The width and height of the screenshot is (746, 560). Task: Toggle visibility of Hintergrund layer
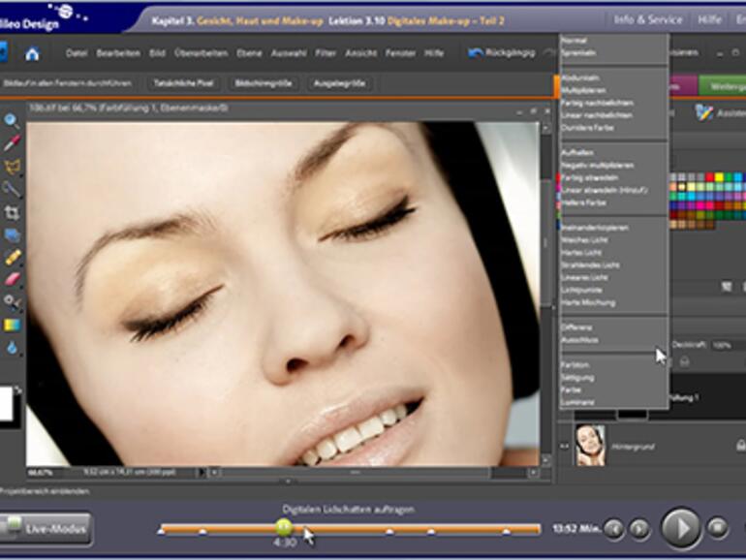[x=565, y=446]
